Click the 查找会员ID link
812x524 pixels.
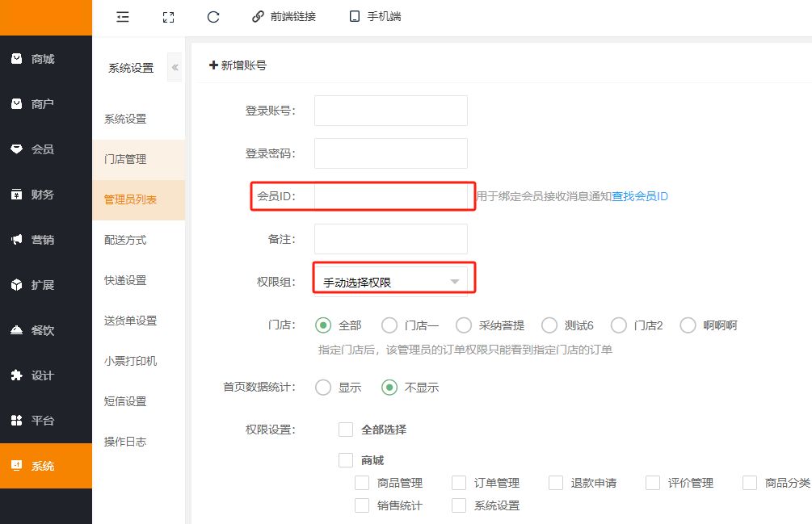tap(639, 196)
